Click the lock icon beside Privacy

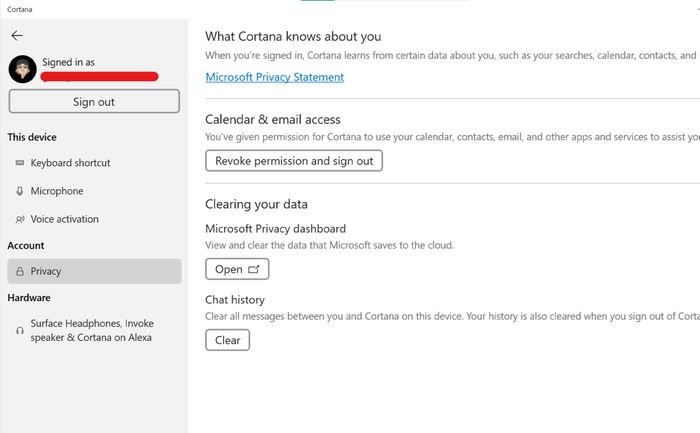[20, 271]
